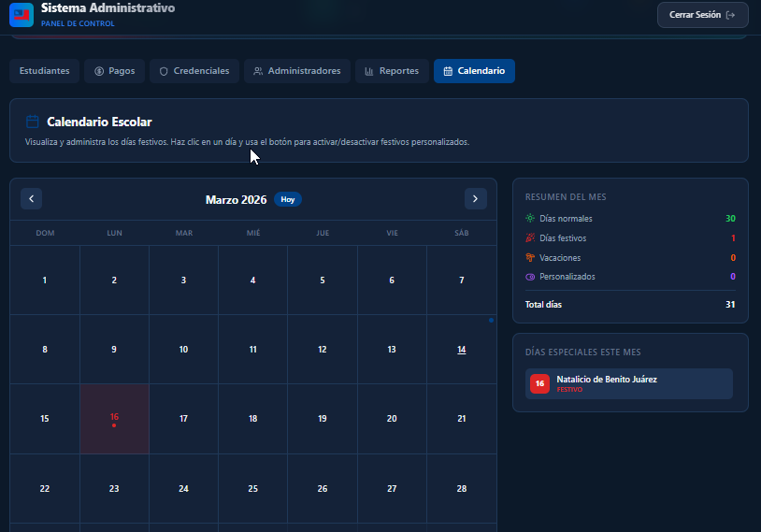This screenshot has width=761, height=532.
Task: Jump to today with Hoy button
Action: tap(288, 199)
